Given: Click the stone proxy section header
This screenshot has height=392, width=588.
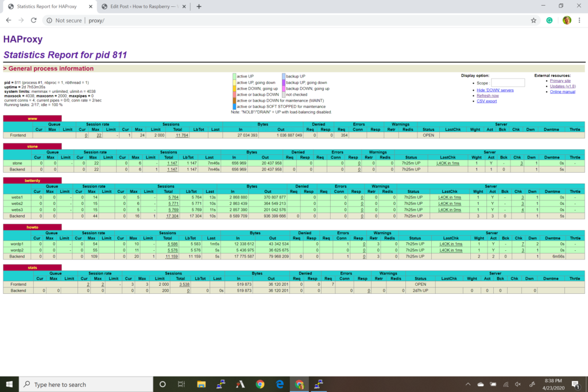Looking at the screenshot, I should [x=32, y=146].
